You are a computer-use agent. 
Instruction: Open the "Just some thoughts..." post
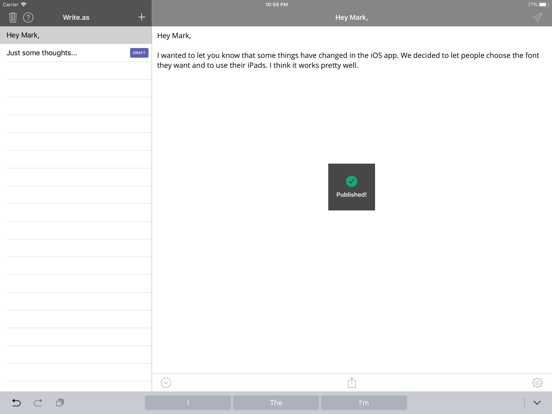tap(76, 53)
